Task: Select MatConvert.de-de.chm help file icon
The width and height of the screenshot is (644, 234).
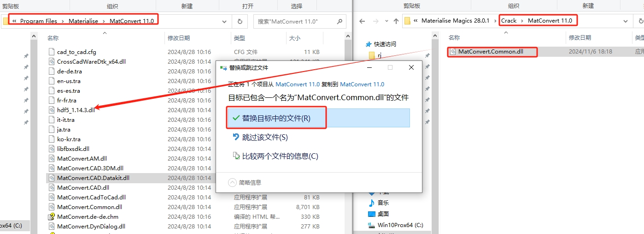Action: point(52,216)
